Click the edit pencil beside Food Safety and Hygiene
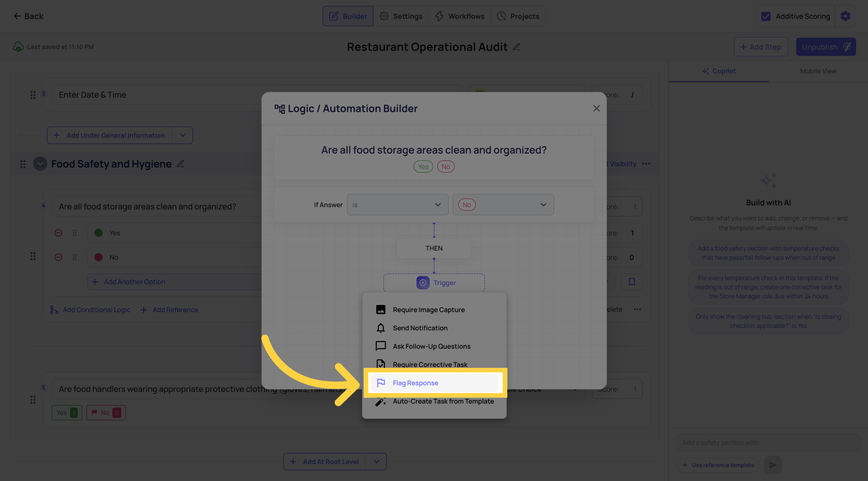Viewport: 868px width, 481px height. (x=181, y=164)
